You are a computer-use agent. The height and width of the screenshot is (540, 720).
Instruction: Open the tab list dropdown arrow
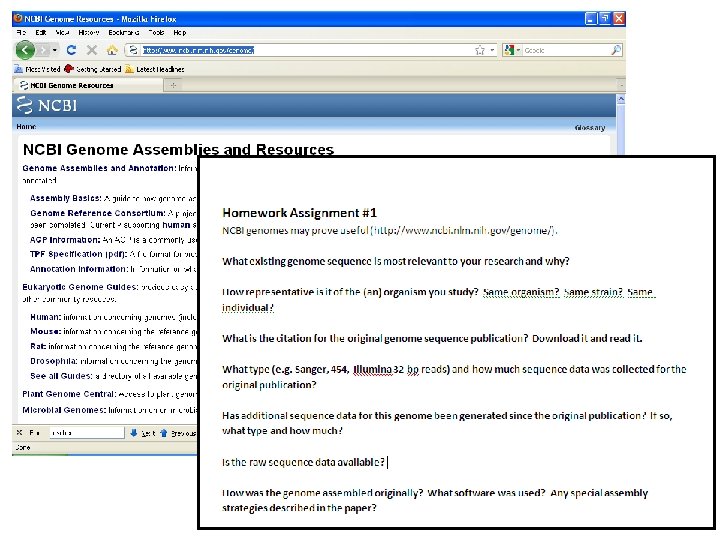621,85
